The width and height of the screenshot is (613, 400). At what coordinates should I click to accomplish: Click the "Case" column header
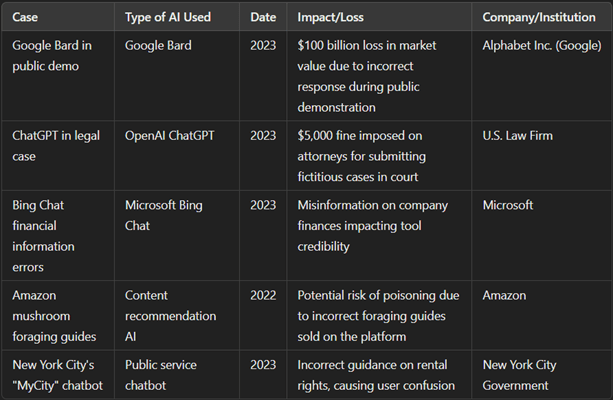[x=26, y=17]
